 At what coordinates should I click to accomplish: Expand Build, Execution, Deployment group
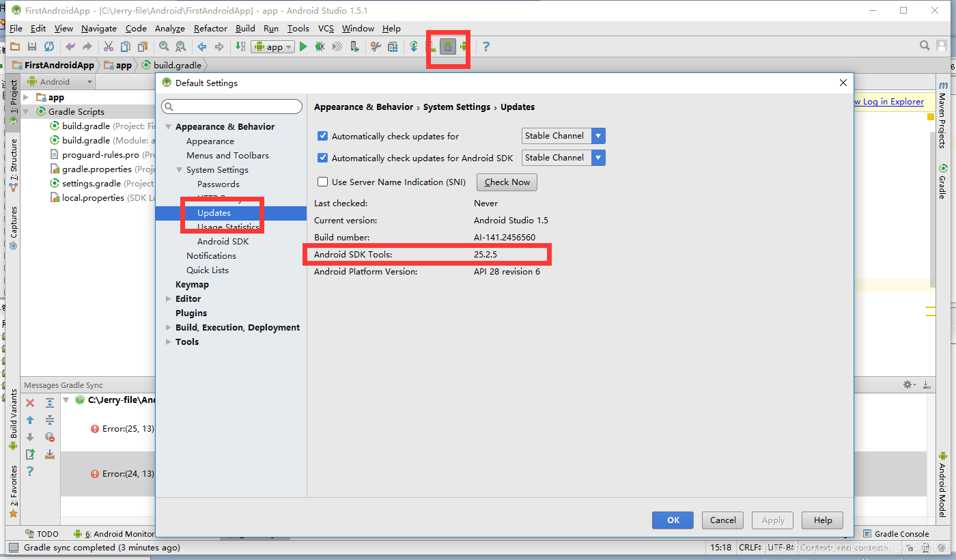click(x=169, y=328)
